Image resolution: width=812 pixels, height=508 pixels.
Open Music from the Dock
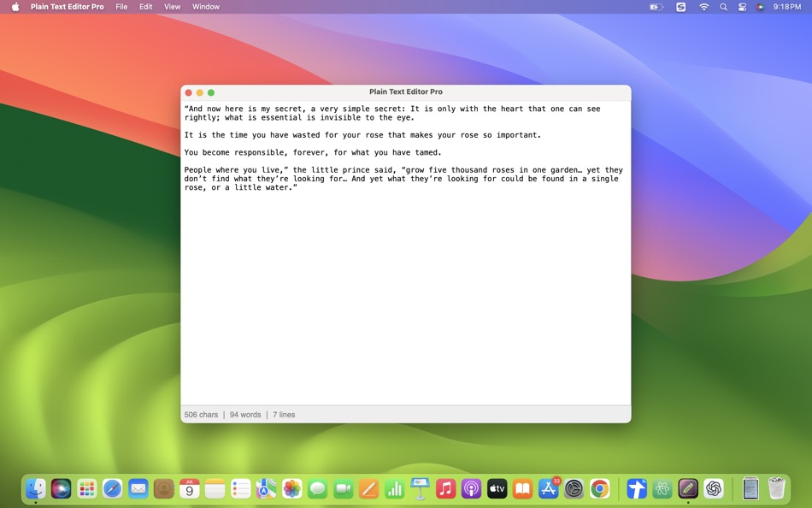446,488
